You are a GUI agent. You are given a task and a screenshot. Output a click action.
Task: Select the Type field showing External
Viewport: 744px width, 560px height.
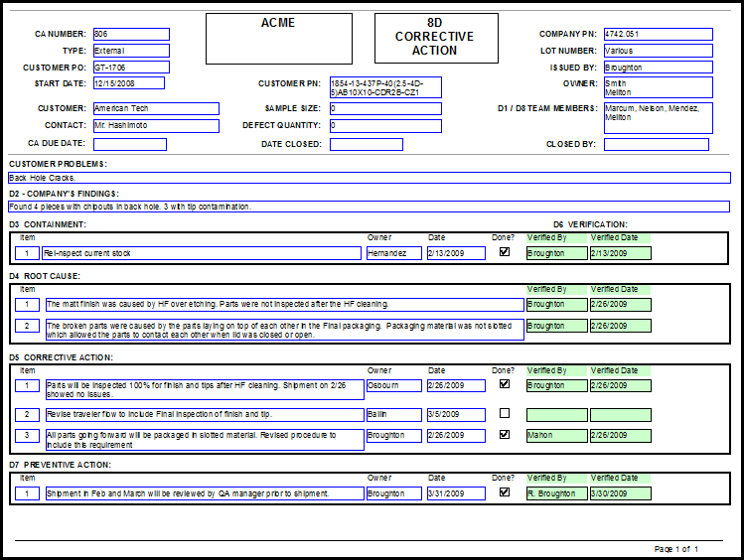coord(131,51)
